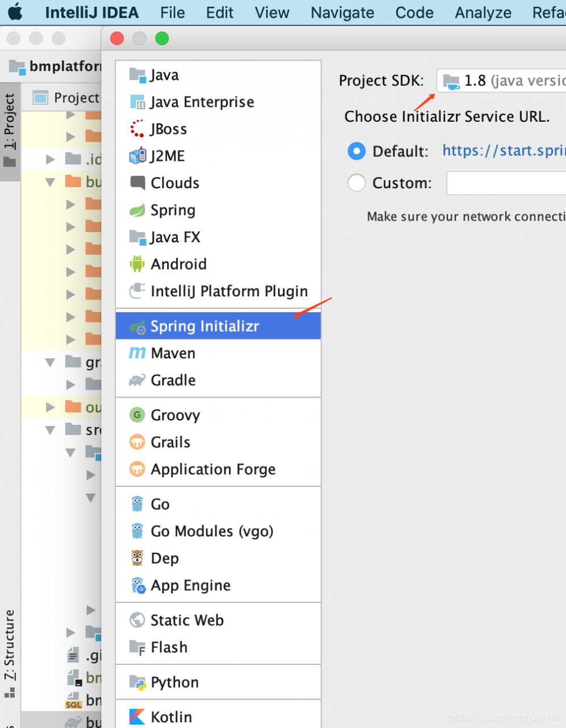Screen dimensions: 566x728
Task: Select the Kotlin icon
Action: pyautogui.click(x=138, y=717)
